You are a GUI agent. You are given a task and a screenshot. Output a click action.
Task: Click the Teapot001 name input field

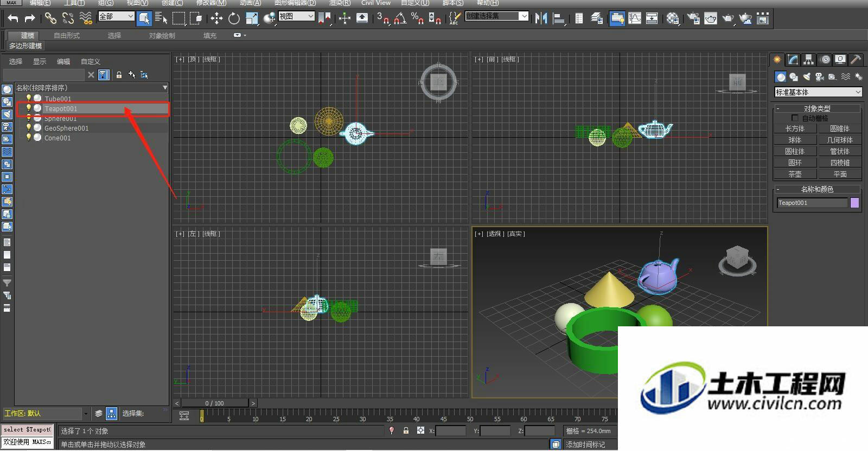click(x=812, y=203)
